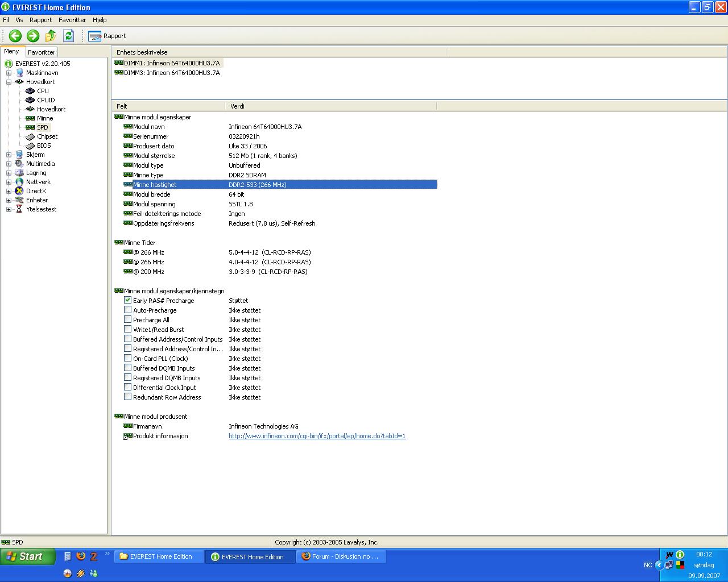Select DIMM1 Infineon module in device list
Image resolution: width=728 pixels, height=582 pixels.
pyautogui.click(x=172, y=63)
